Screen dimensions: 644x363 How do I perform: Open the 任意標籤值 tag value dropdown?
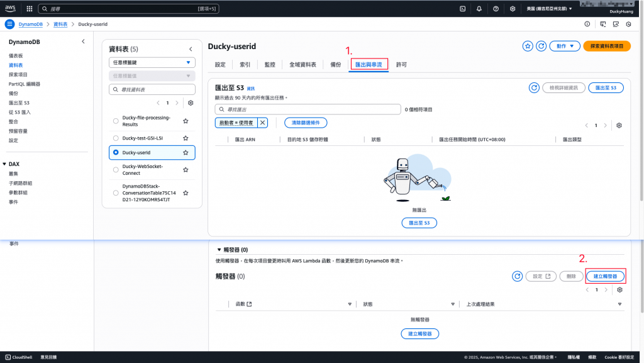[x=152, y=75]
